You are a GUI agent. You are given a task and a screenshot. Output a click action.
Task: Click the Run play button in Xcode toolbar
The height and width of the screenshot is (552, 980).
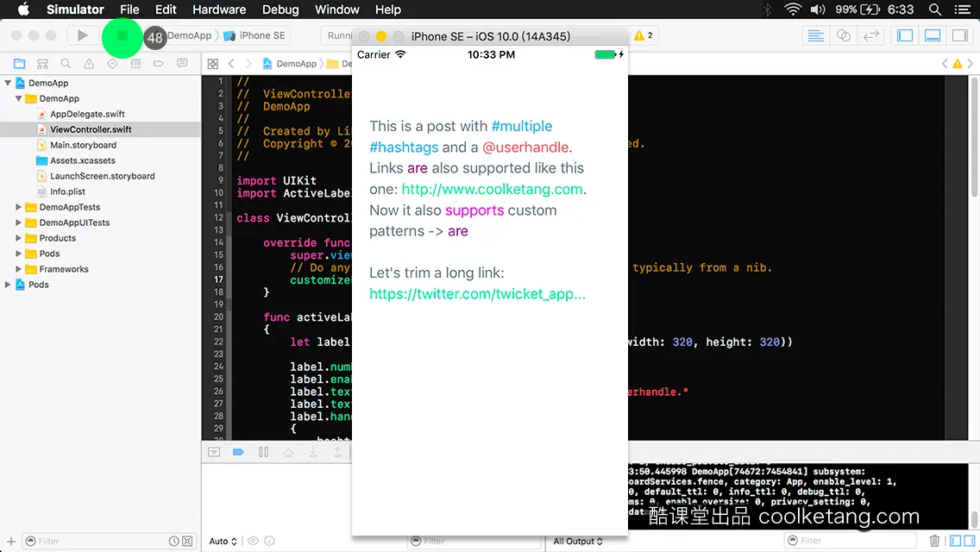coord(82,35)
